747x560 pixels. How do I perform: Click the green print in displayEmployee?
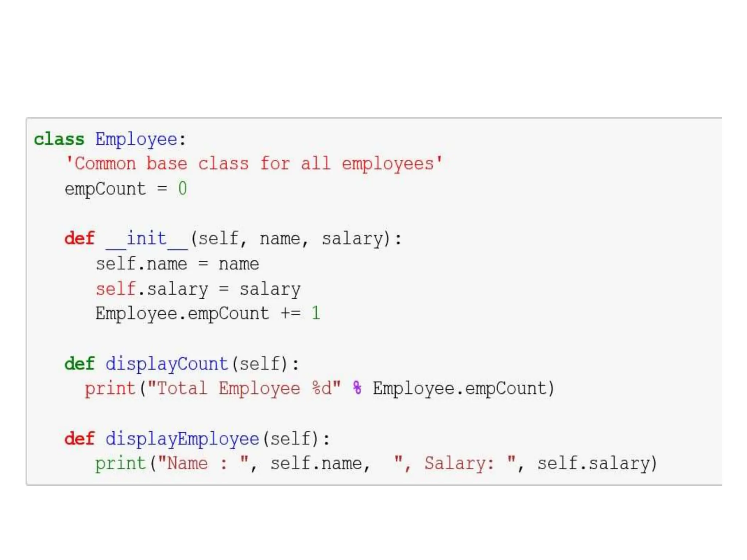pyautogui.click(x=120, y=464)
